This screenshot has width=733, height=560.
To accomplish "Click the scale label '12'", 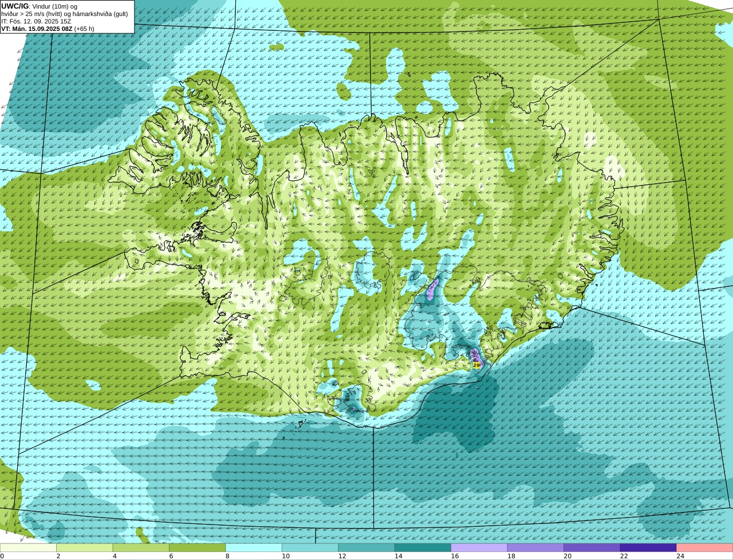I will click(x=342, y=555).
